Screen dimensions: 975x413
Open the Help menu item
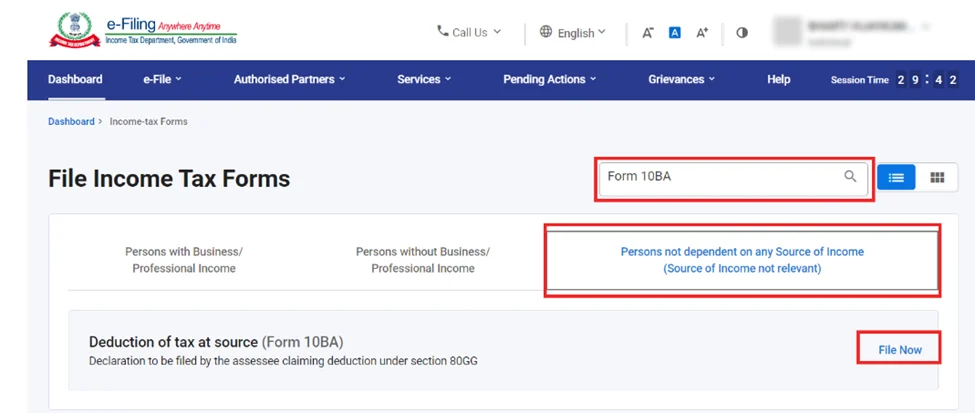(779, 80)
